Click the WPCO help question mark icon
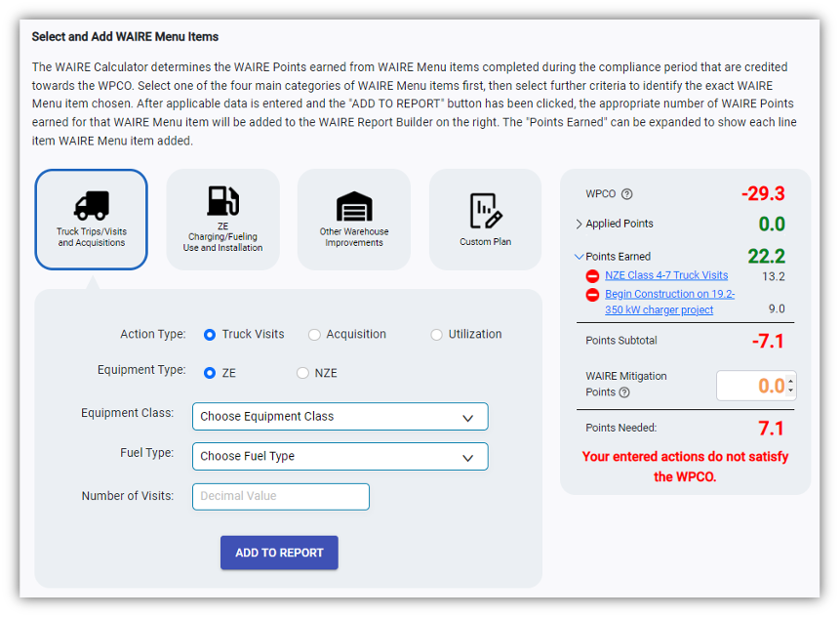The width and height of the screenshot is (840, 617). (x=627, y=194)
